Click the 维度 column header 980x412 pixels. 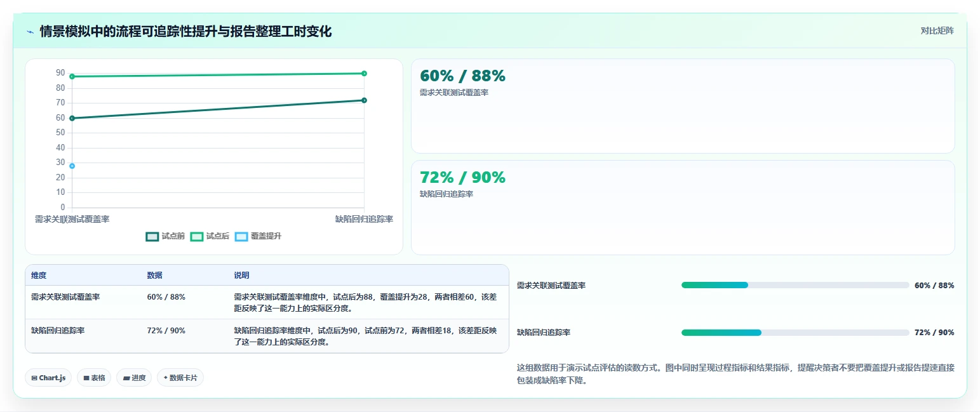coord(39,276)
